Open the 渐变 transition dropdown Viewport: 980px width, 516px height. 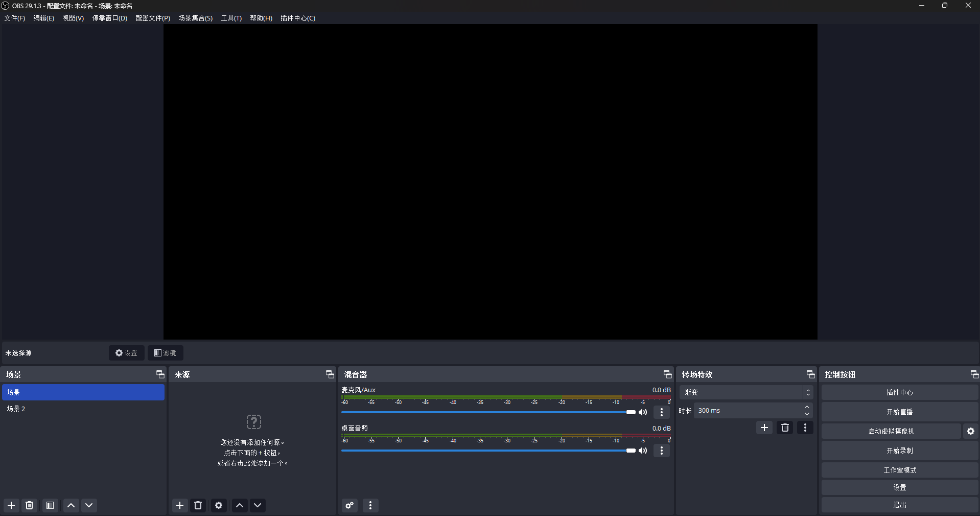[746, 392]
